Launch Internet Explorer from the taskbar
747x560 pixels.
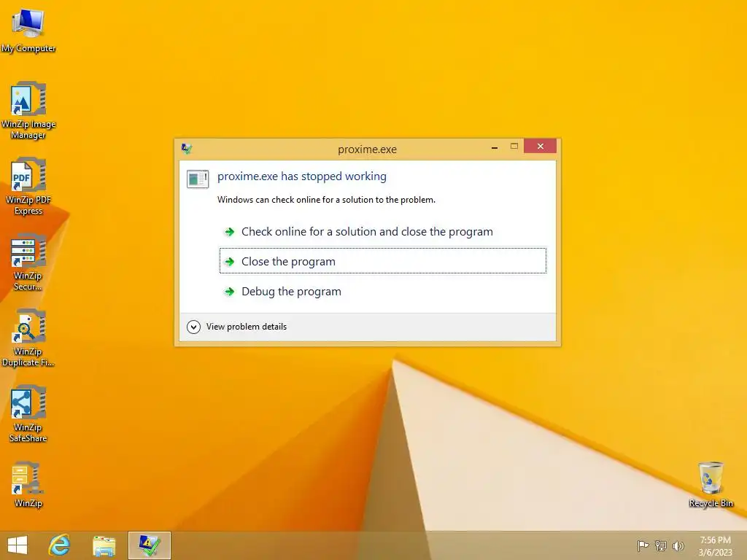(x=60, y=545)
